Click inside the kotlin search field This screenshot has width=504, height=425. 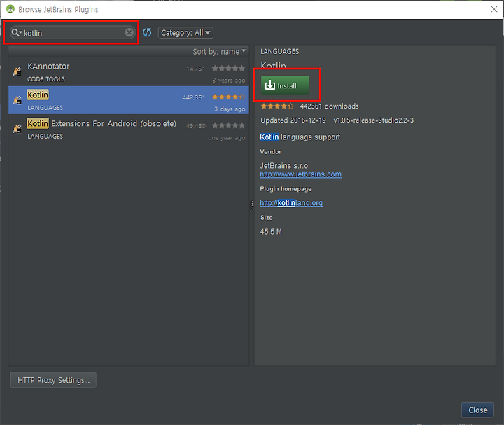click(x=73, y=32)
